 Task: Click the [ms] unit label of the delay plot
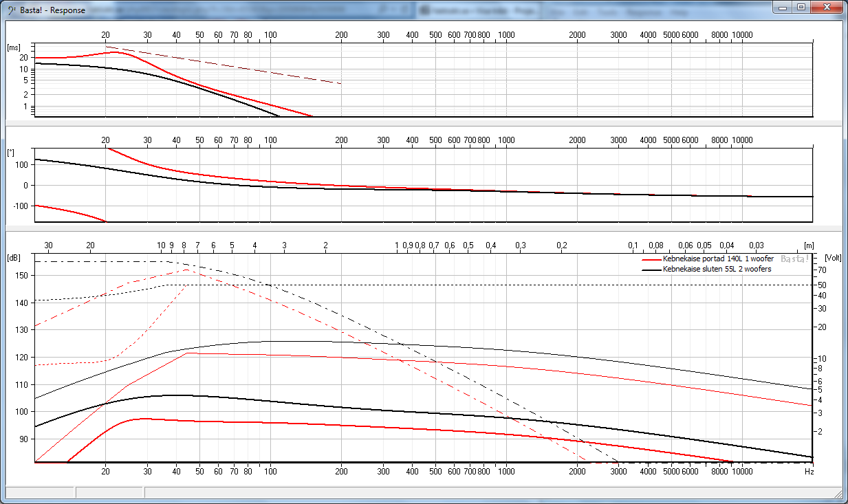pyautogui.click(x=14, y=47)
